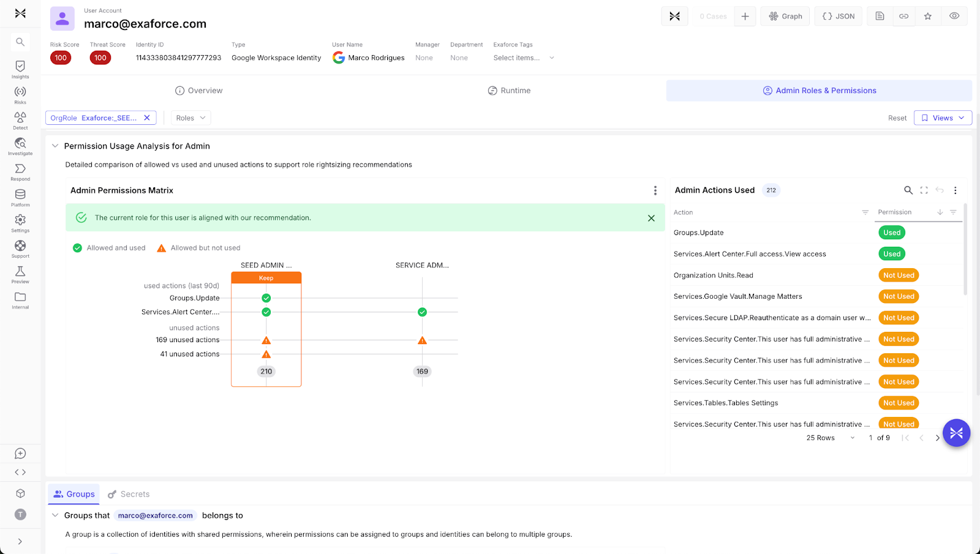Open the search tool in the sidebar

(20, 42)
